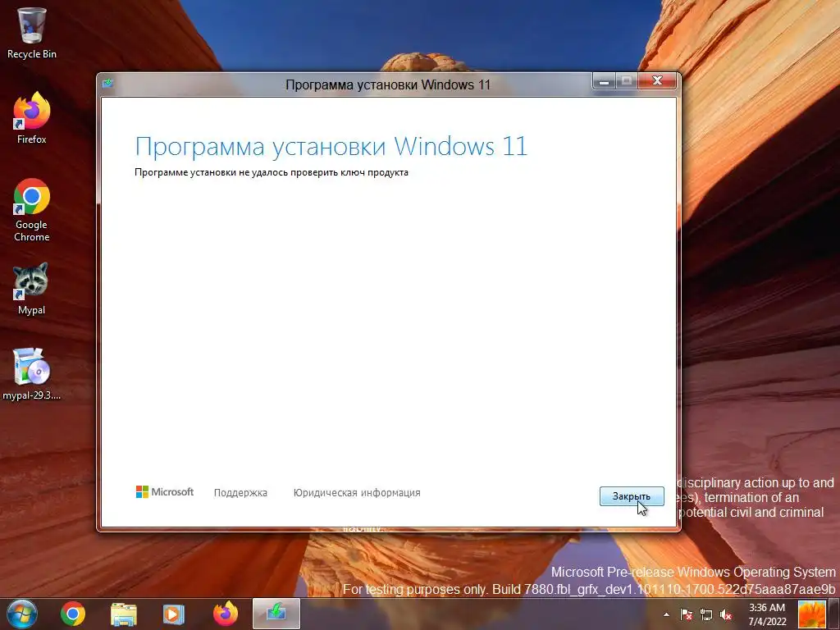Open the clock showing 3:36 AM
This screenshot has width=840, height=630.
[767, 614]
